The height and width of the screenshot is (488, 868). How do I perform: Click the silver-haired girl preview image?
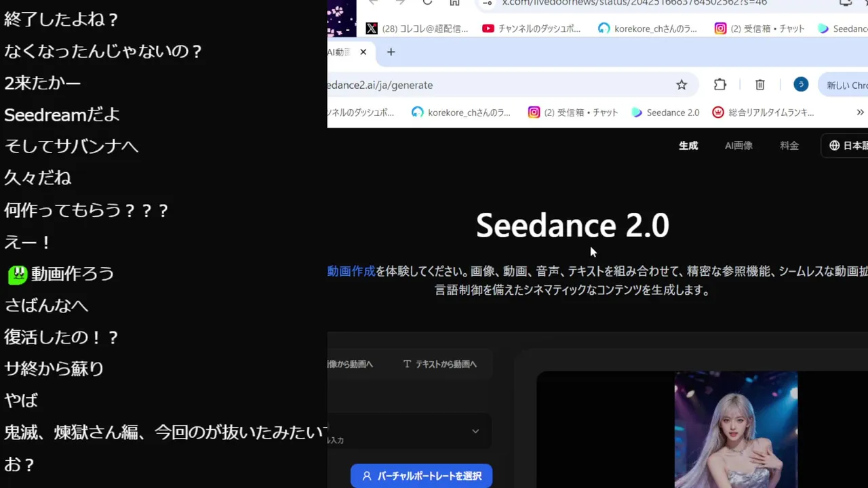[736, 430]
